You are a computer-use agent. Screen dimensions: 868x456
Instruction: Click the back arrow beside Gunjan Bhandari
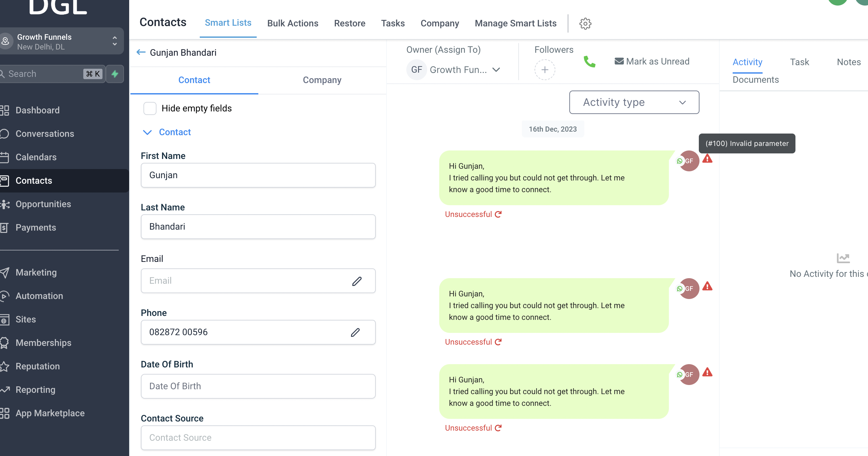pos(141,52)
